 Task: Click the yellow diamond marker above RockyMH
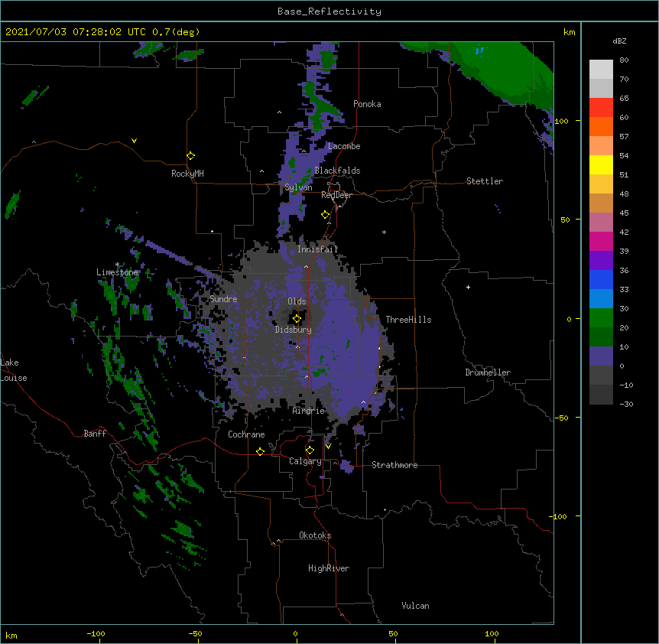pyautogui.click(x=190, y=155)
